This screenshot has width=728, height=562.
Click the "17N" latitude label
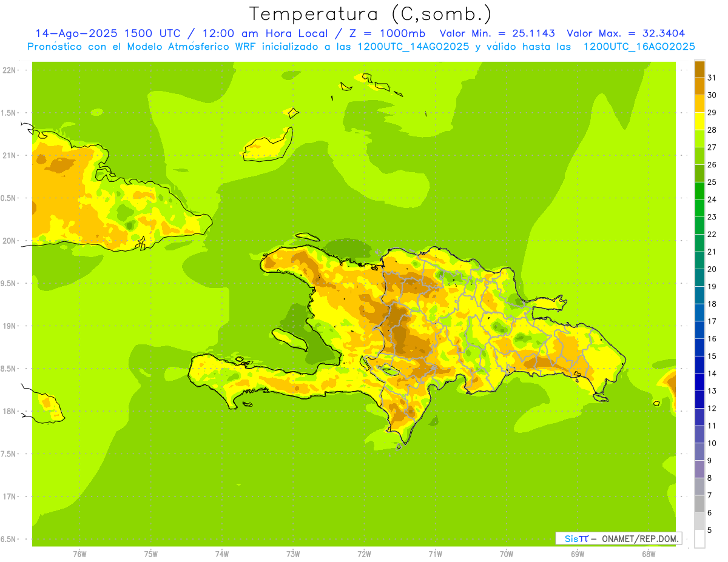(9, 497)
